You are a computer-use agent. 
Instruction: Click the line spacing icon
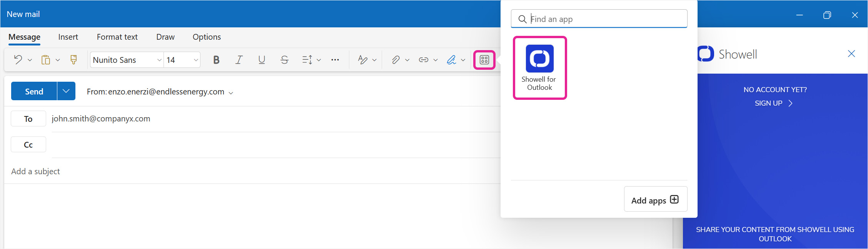pyautogui.click(x=307, y=60)
